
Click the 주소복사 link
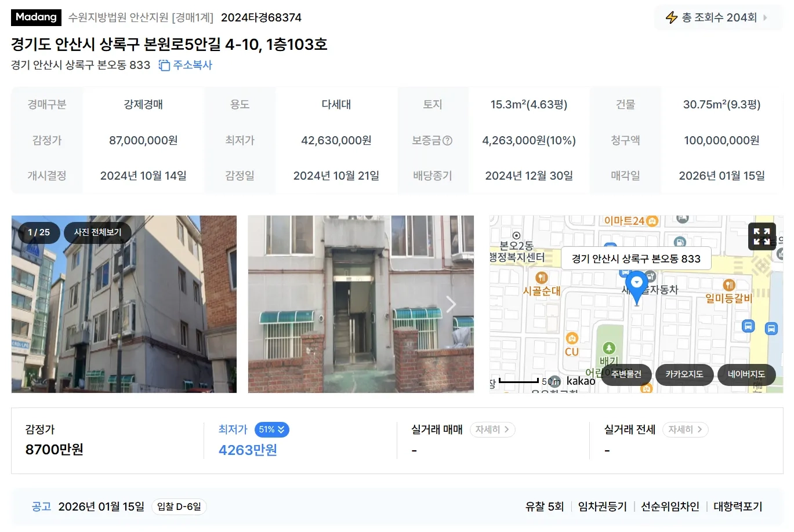point(193,65)
